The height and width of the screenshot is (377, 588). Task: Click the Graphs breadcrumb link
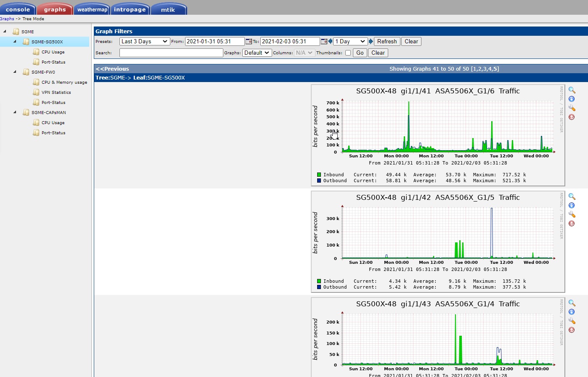(7, 19)
